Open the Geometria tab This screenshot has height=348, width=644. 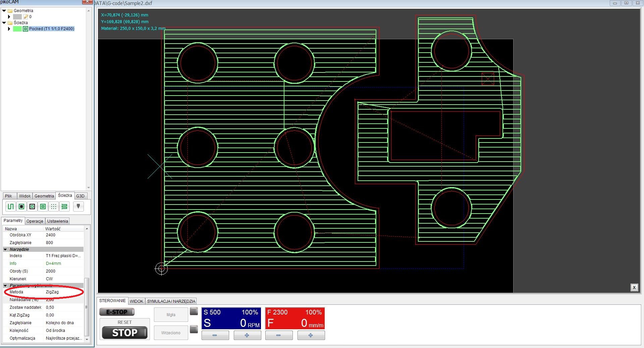tap(44, 196)
